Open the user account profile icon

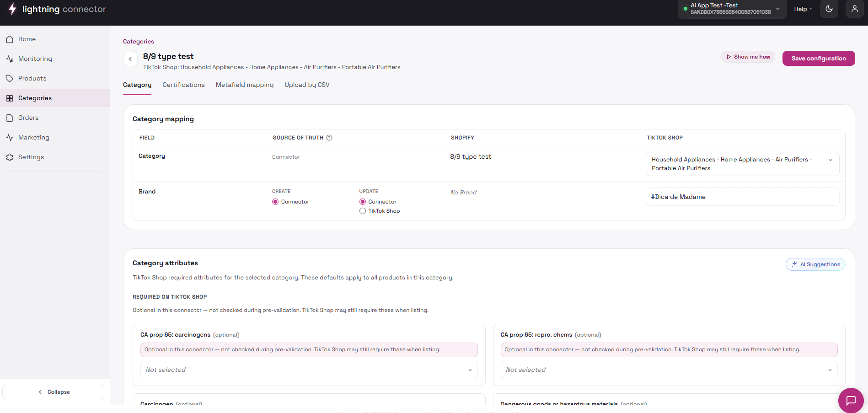[x=854, y=9]
